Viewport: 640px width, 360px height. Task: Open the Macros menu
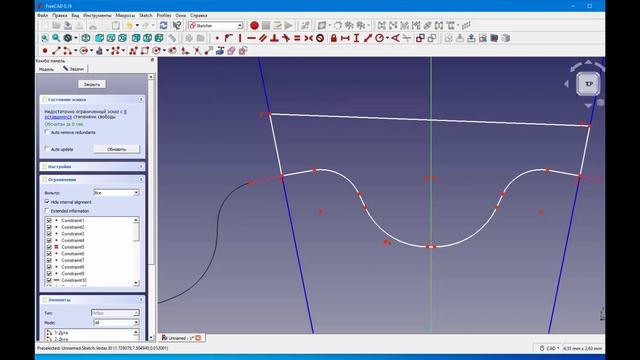click(125, 16)
